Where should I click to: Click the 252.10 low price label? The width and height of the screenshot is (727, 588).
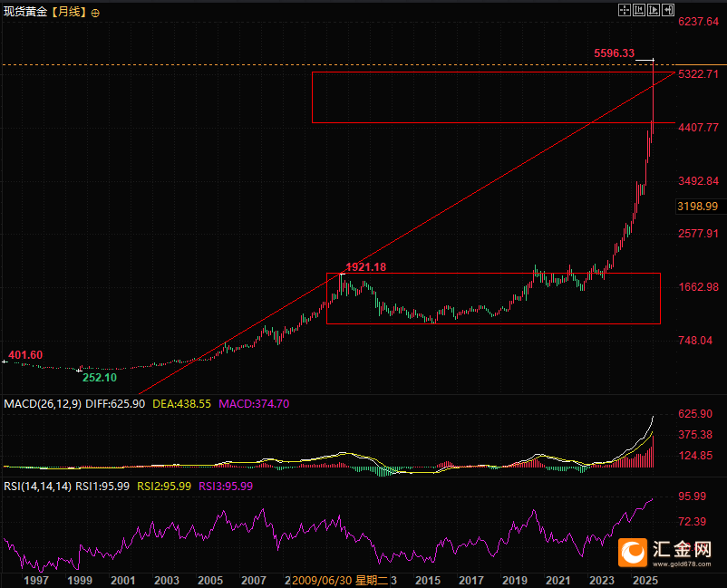click(100, 378)
